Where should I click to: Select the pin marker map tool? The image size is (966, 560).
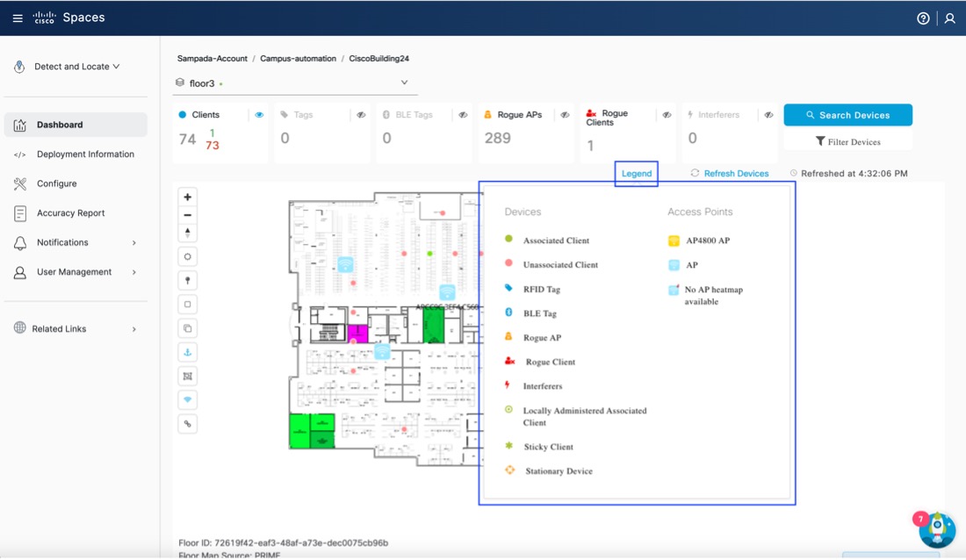click(x=187, y=280)
